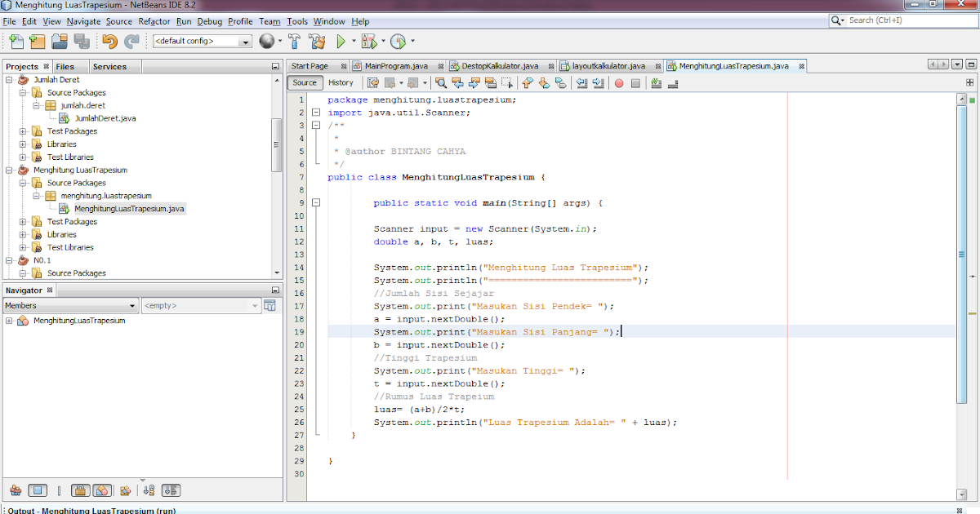This screenshot has width=980, height=514.
Task: Open the New Project icon in toolbar
Action: [37, 41]
